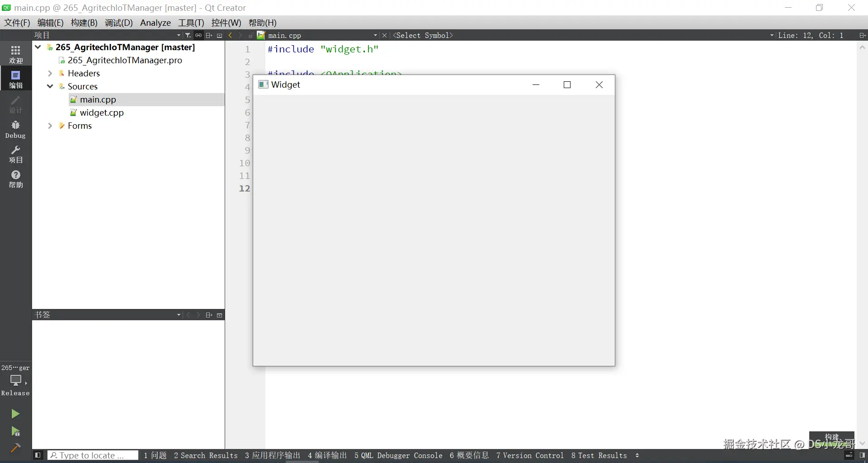
Task: Open the kit selector monitor icon above Release
Action: [16, 380]
